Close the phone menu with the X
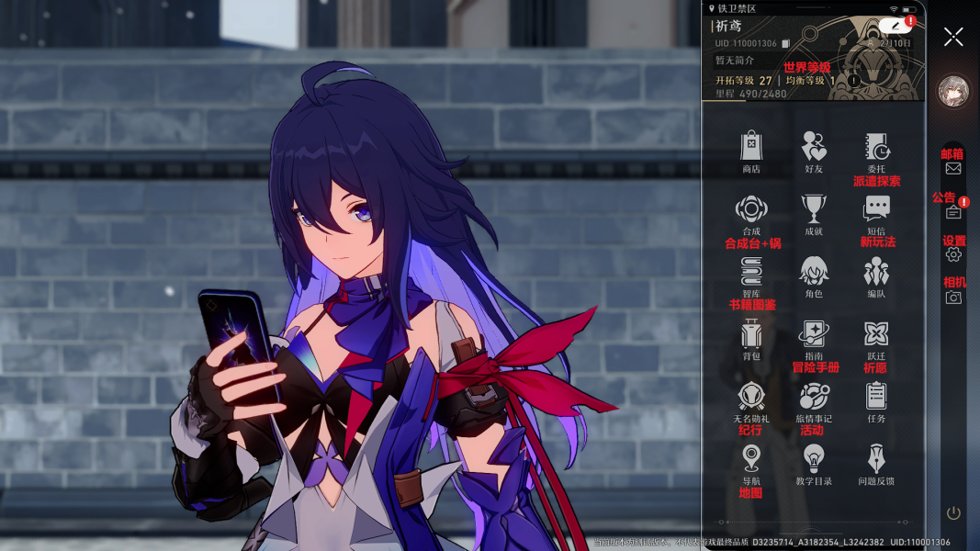 (953, 37)
